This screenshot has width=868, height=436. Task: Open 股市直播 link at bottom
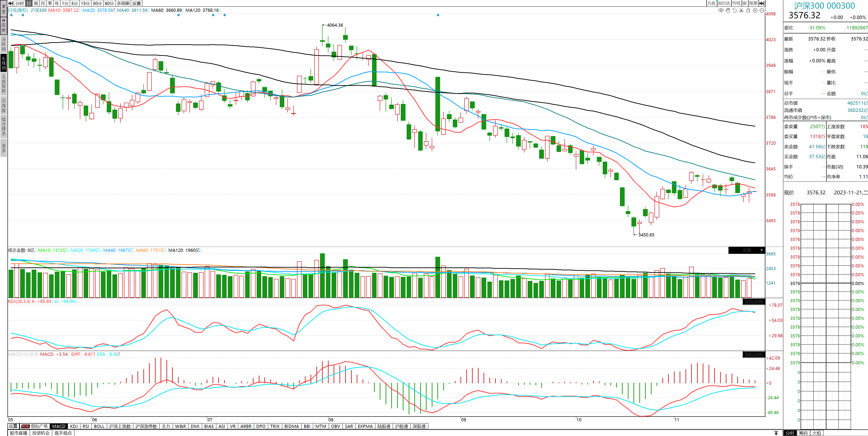point(19,433)
